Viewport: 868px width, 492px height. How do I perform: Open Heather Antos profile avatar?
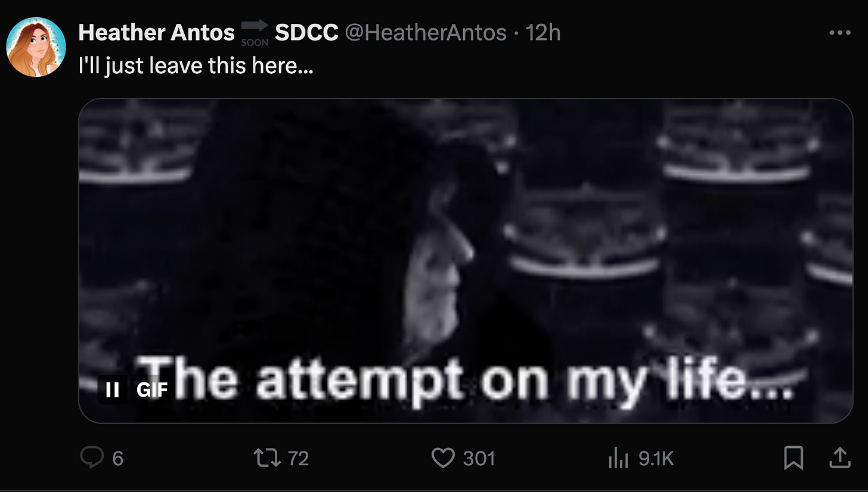point(36,47)
